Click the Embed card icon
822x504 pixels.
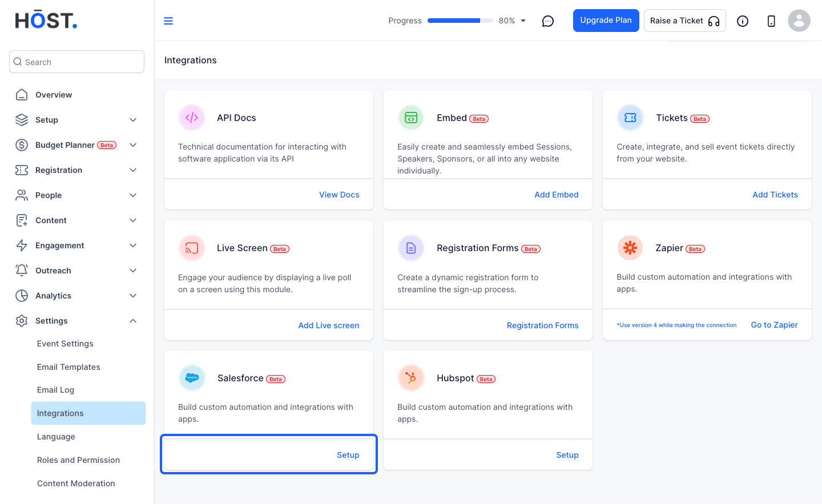(x=411, y=118)
